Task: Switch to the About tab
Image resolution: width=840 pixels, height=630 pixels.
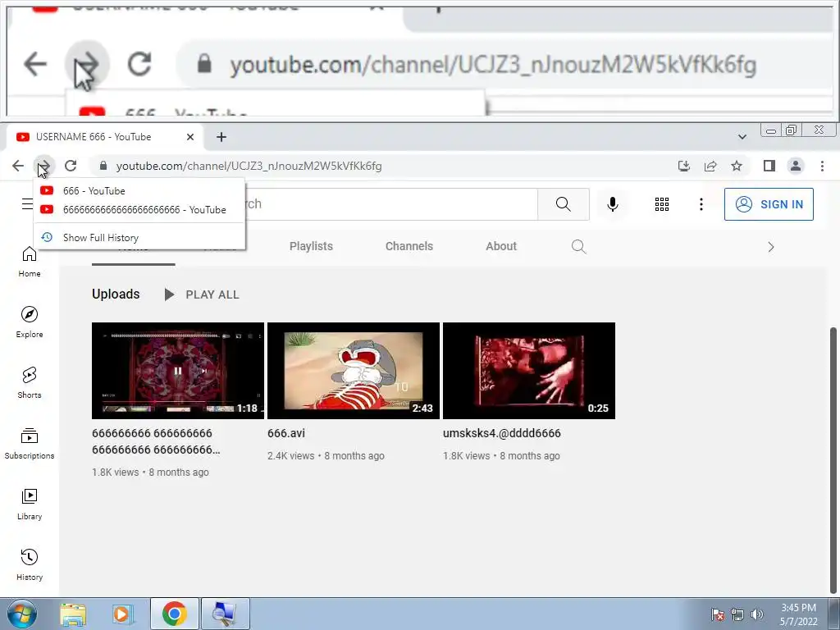Action: coord(501,246)
